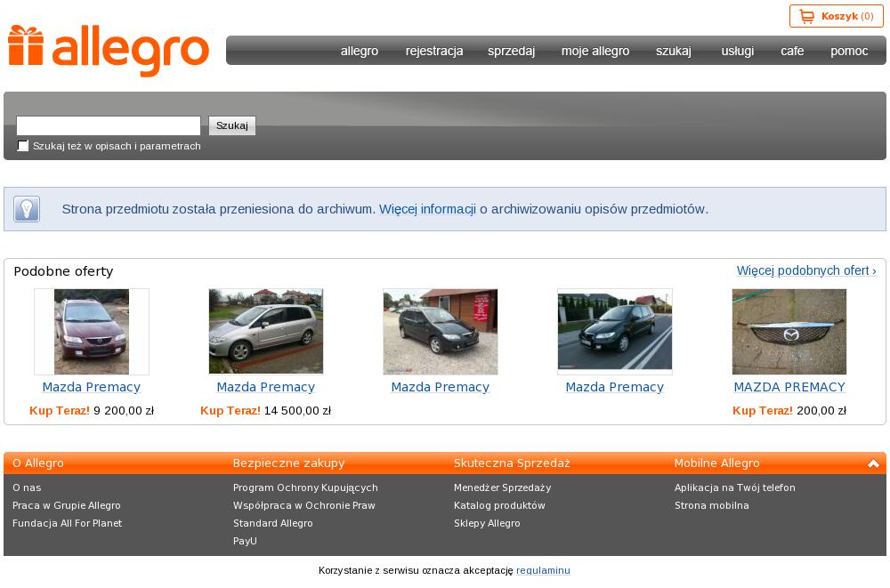Click the Bezpieczne zakupy footer heading
This screenshot has height=588, width=890.
click(x=289, y=463)
